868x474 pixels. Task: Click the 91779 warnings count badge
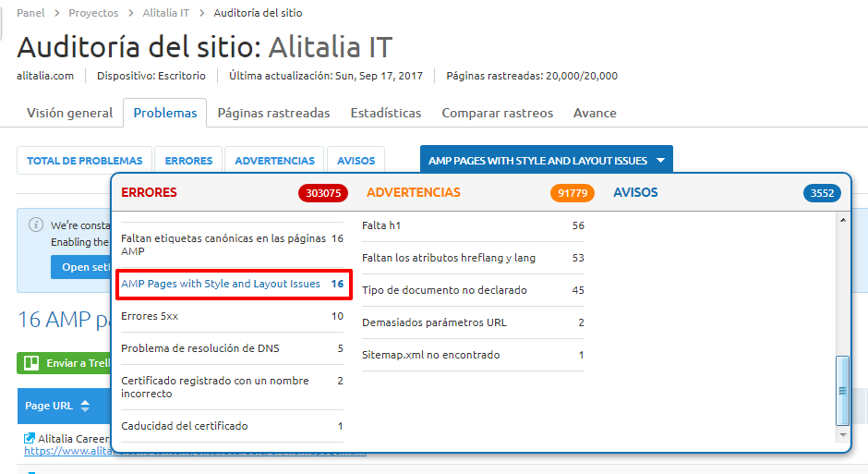pos(573,193)
